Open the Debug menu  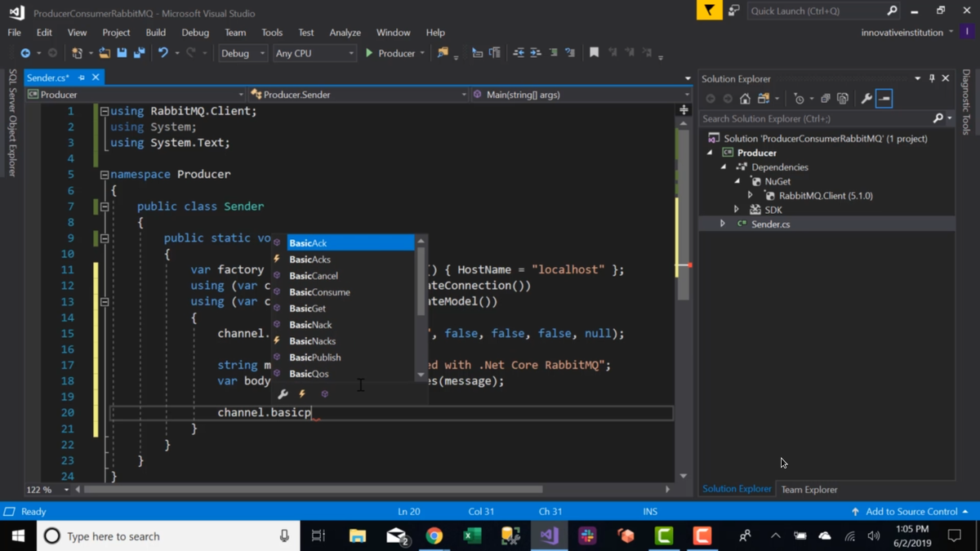[x=195, y=33]
